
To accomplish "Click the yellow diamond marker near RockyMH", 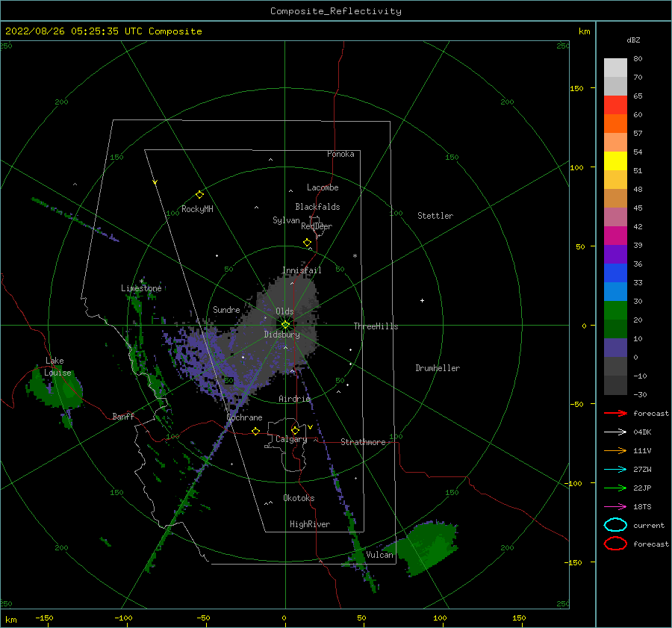I will point(199,195).
